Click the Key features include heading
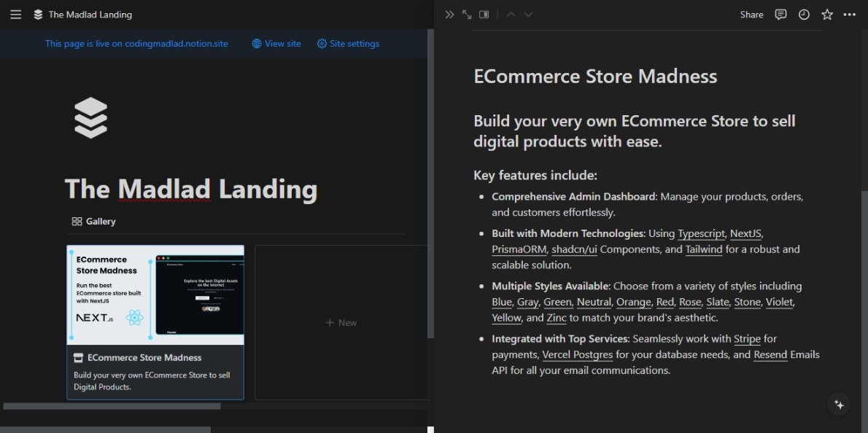 coord(535,176)
